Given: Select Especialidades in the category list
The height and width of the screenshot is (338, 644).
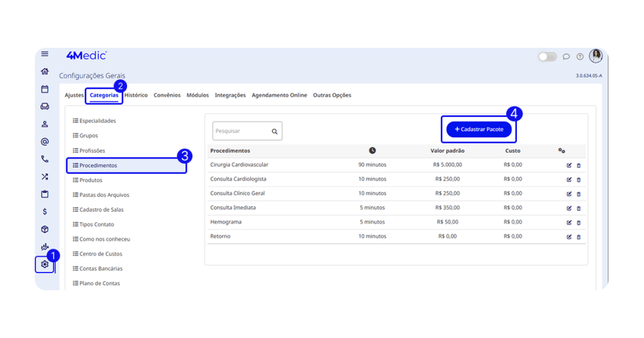Looking at the screenshot, I should (x=97, y=121).
